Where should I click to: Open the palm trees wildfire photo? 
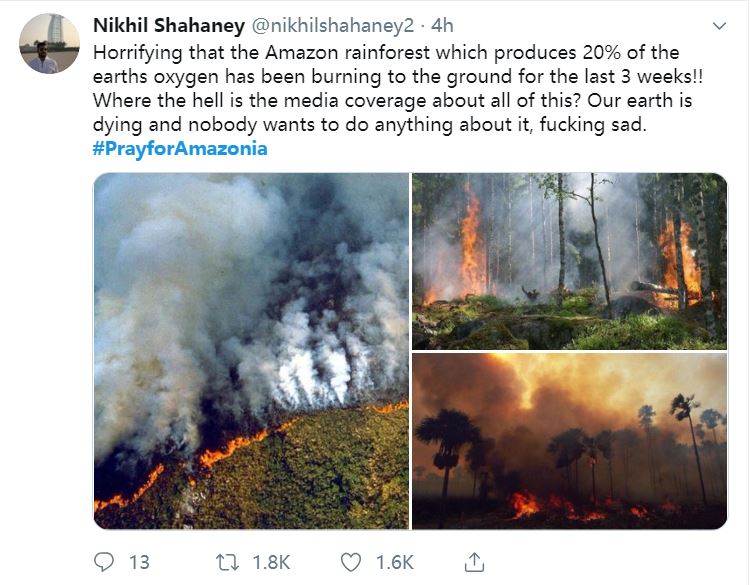click(569, 440)
